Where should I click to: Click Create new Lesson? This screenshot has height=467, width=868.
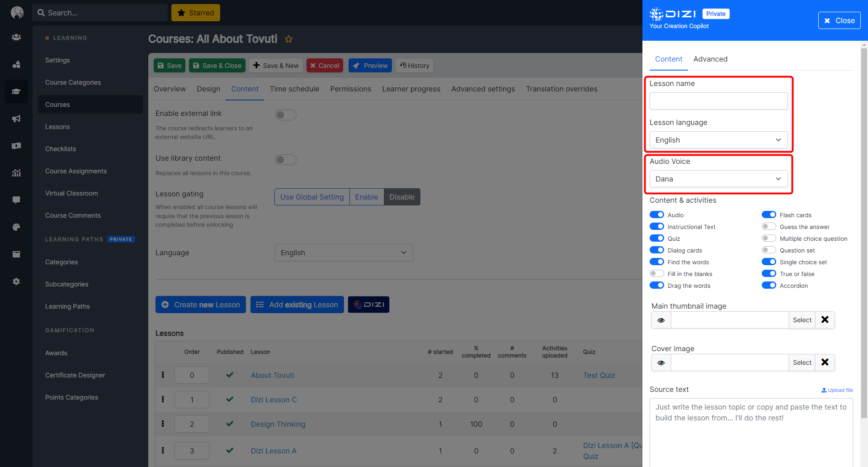coord(201,305)
